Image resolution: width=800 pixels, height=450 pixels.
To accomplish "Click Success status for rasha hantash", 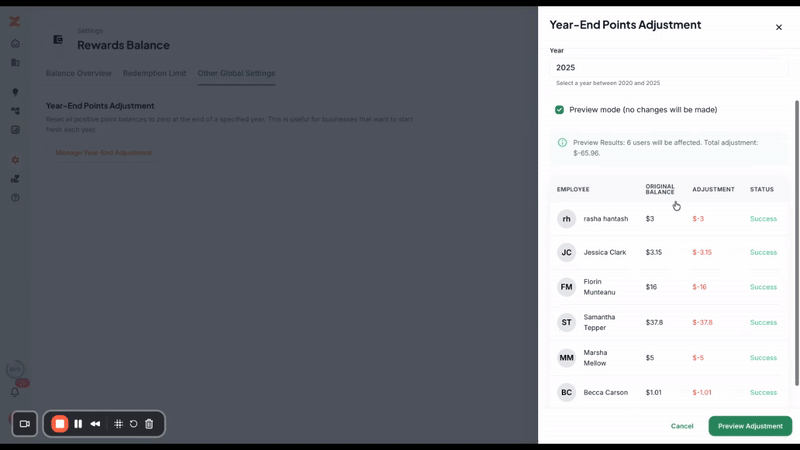I will point(763,218).
